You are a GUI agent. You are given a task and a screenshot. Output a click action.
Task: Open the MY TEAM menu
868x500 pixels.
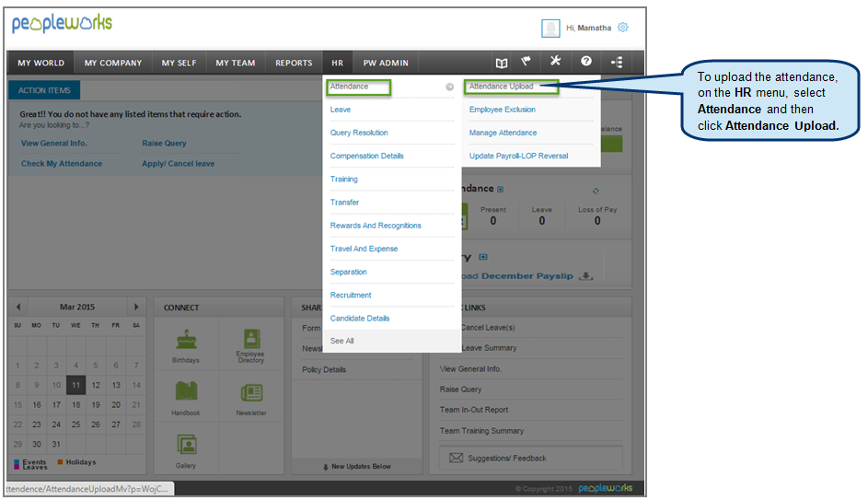[x=236, y=64]
